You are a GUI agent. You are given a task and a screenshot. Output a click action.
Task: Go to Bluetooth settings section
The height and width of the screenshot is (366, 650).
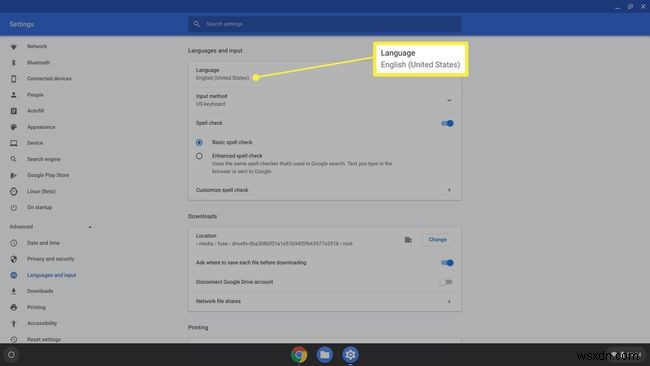pos(39,63)
